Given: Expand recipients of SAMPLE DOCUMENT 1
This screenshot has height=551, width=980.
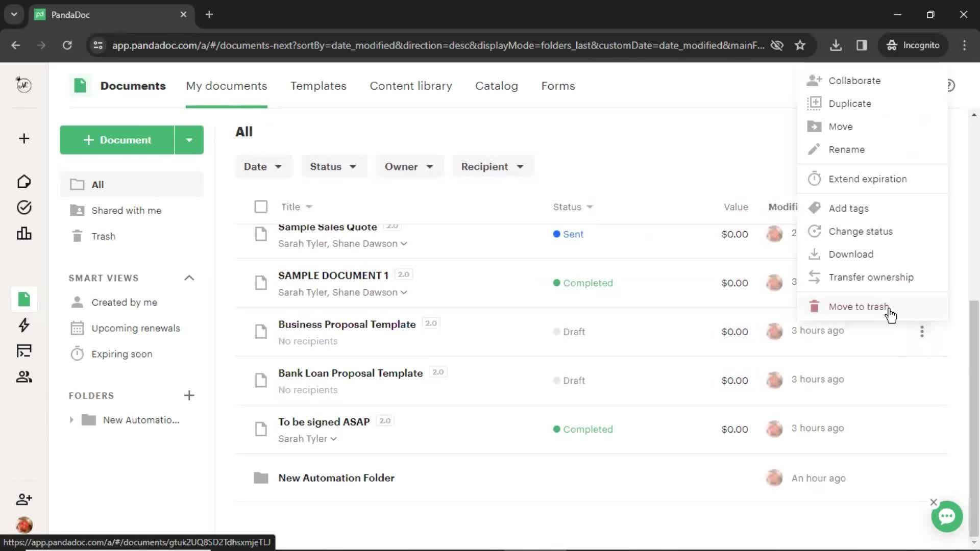Looking at the screenshot, I should [x=404, y=292].
